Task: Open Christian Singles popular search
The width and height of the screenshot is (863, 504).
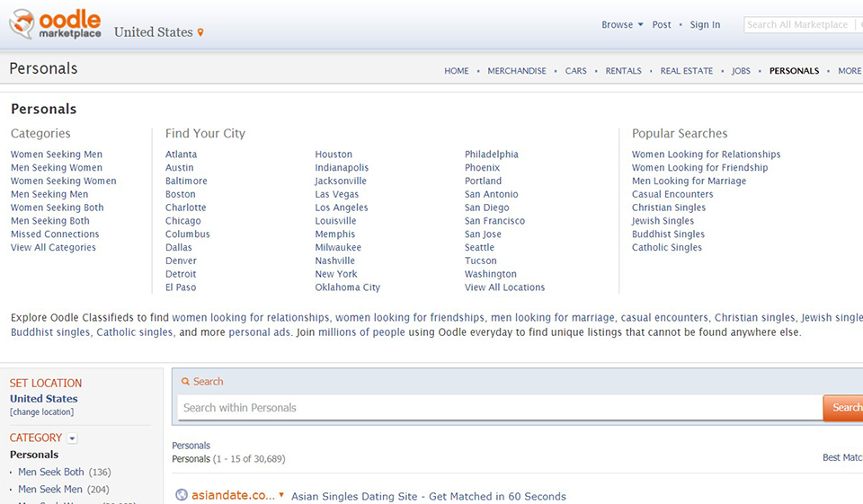Action: coord(669,208)
